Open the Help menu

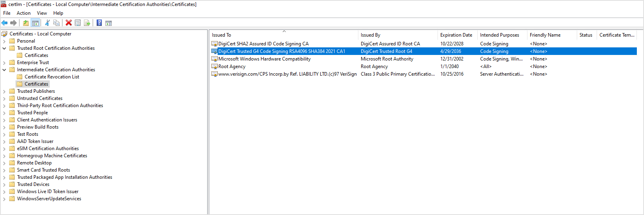point(58,13)
